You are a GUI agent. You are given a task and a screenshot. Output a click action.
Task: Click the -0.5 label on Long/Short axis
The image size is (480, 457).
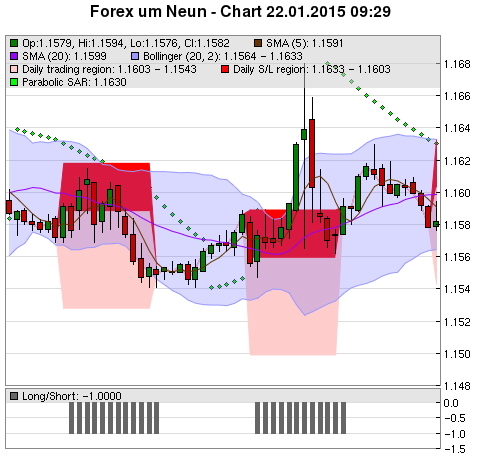click(455, 418)
